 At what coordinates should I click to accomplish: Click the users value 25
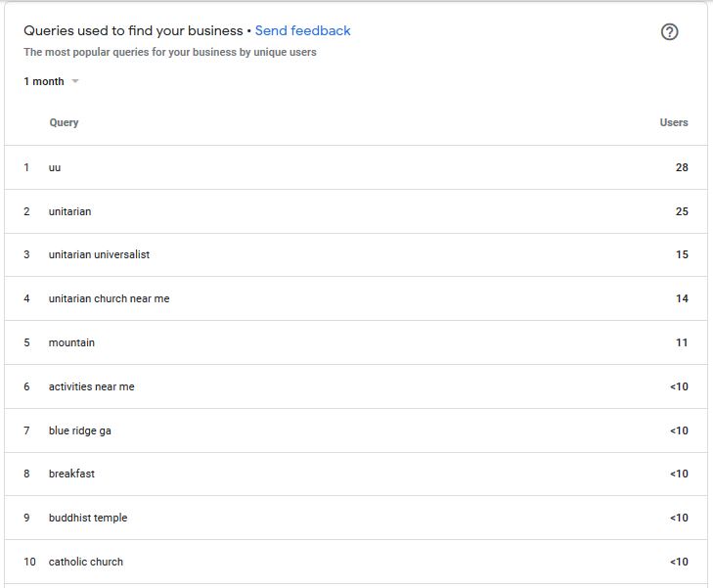point(682,211)
